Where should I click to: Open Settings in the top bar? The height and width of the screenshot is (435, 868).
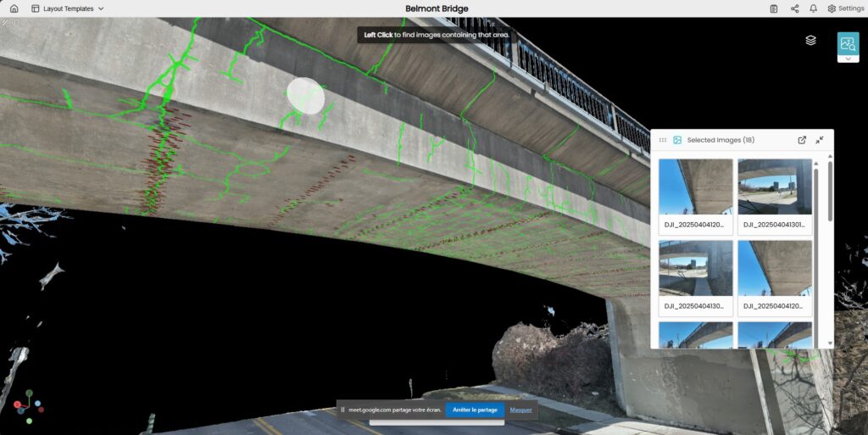click(x=845, y=8)
